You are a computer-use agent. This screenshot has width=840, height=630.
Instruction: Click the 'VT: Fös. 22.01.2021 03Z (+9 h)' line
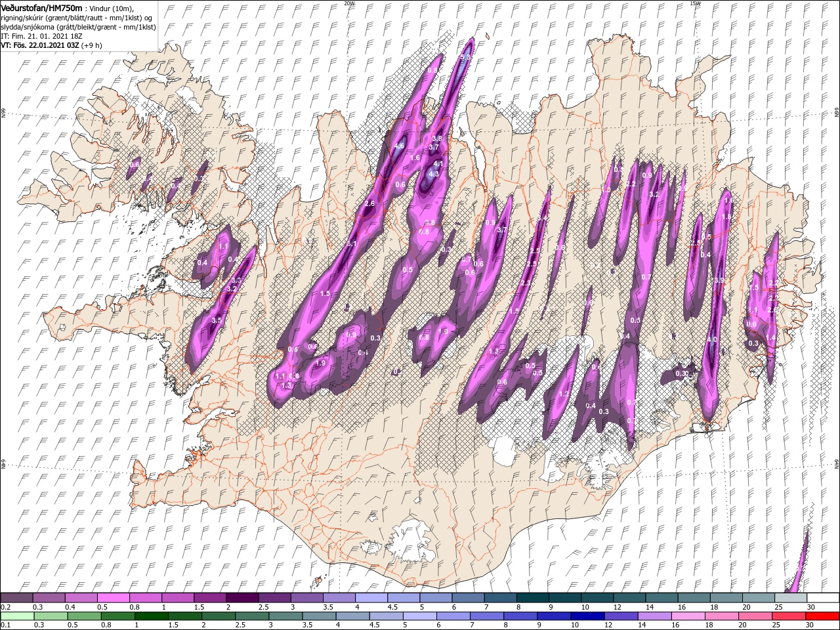click(51, 46)
